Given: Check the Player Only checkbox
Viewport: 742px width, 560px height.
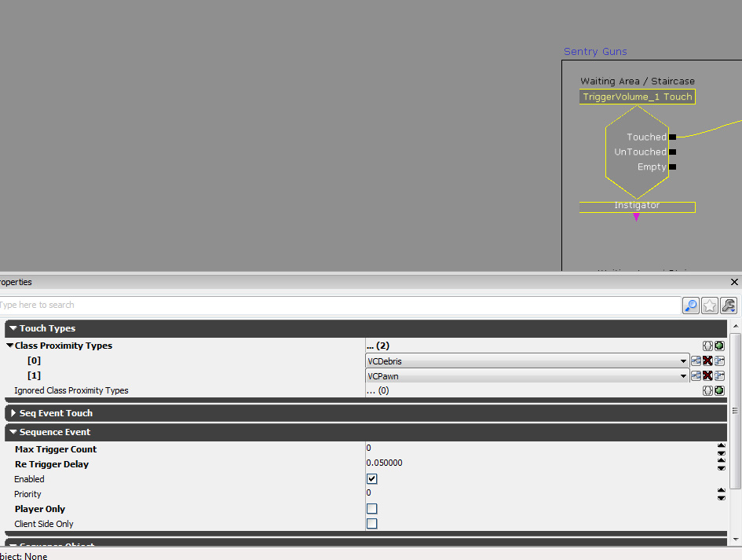Looking at the screenshot, I should tap(372, 509).
